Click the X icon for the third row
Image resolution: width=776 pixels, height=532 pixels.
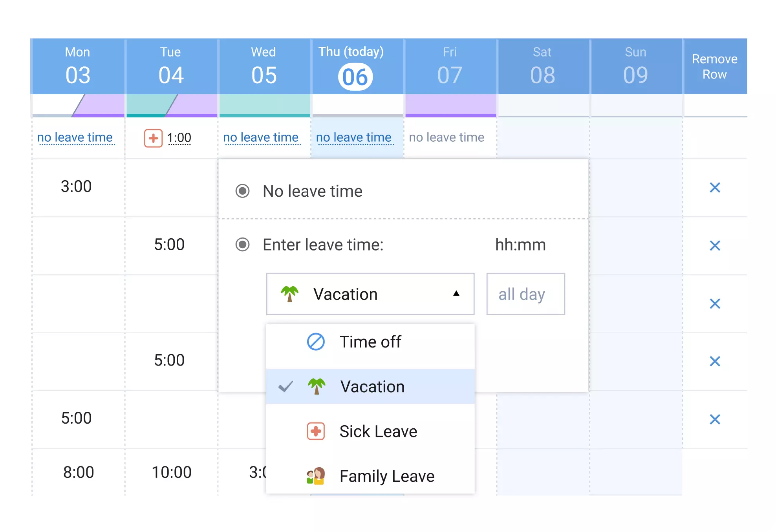coord(715,303)
